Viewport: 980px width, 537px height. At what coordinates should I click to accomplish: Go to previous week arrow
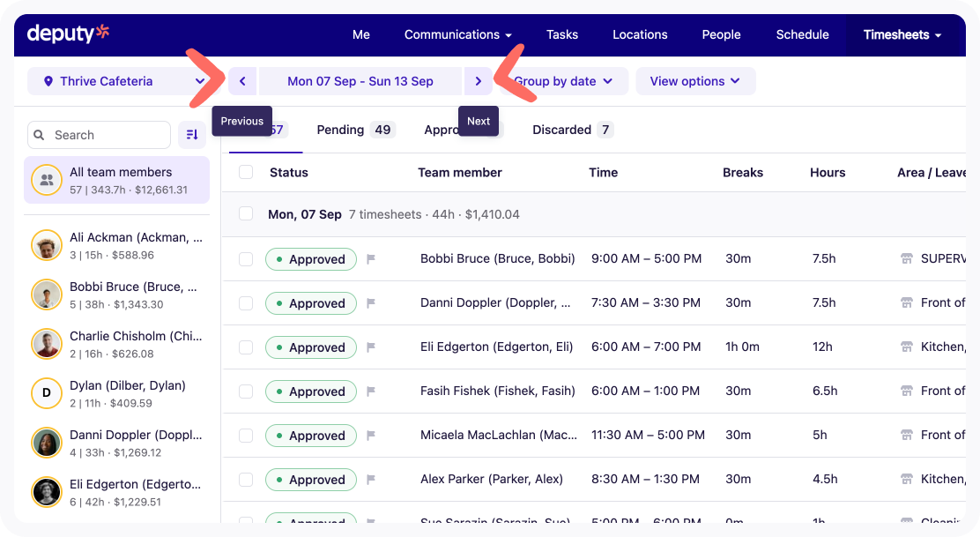tap(242, 81)
